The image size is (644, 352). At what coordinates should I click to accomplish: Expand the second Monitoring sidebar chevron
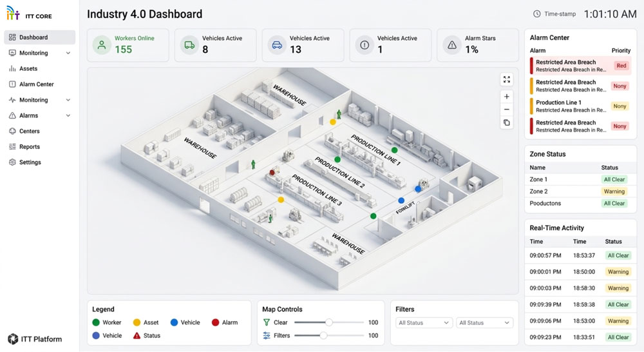68,100
